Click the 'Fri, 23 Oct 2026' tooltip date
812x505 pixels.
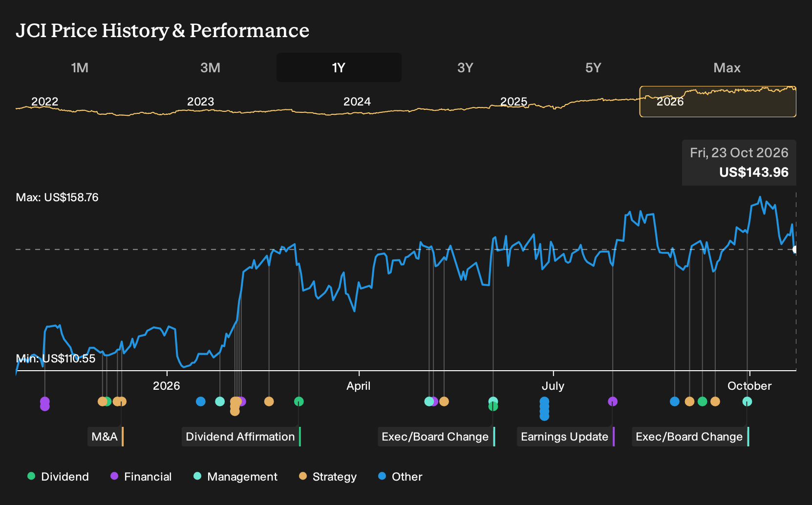(739, 153)
